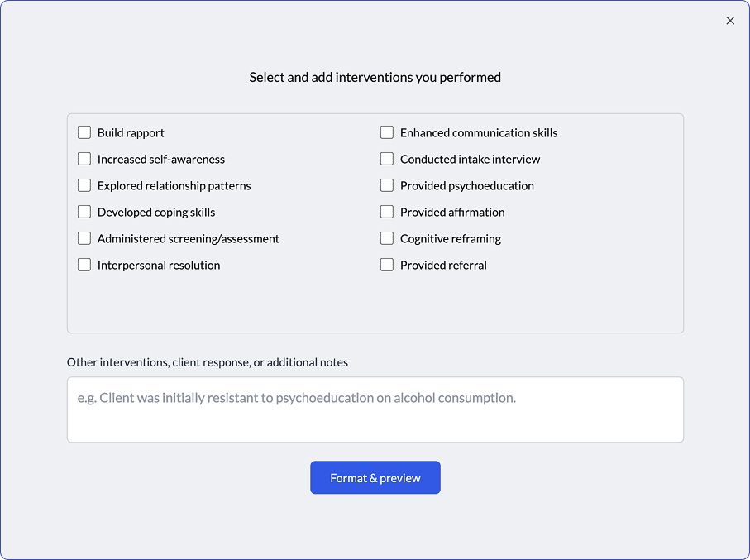The height and width of the screenshot is (560, 750).
Task: Click the Build rapport label text
Action: tap(131, 133)
